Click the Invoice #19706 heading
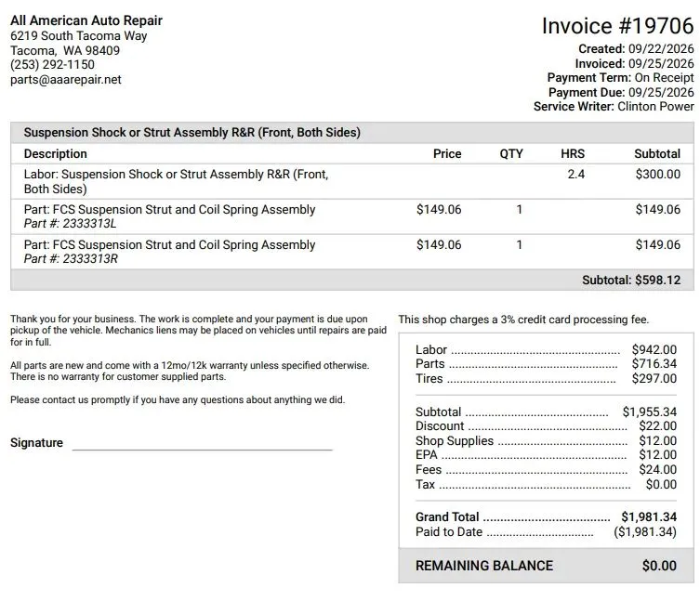Viewport: 700px width, 601px height. tap(617, 26)
